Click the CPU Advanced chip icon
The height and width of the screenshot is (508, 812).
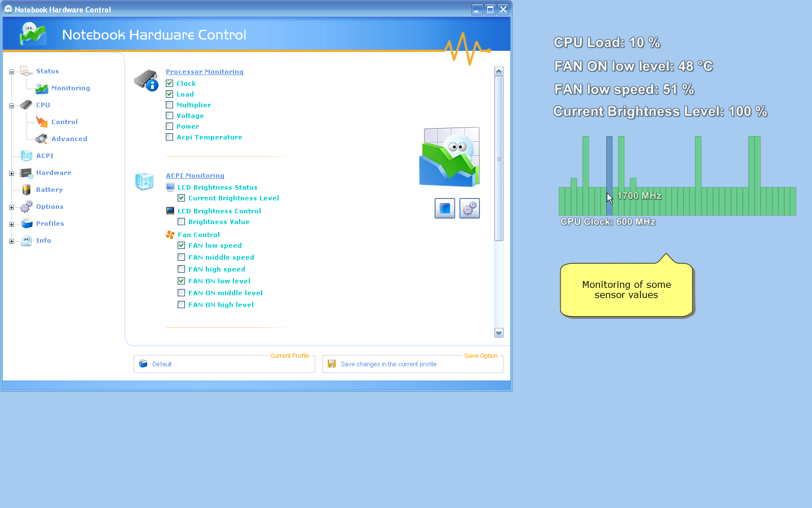(42, 139)
